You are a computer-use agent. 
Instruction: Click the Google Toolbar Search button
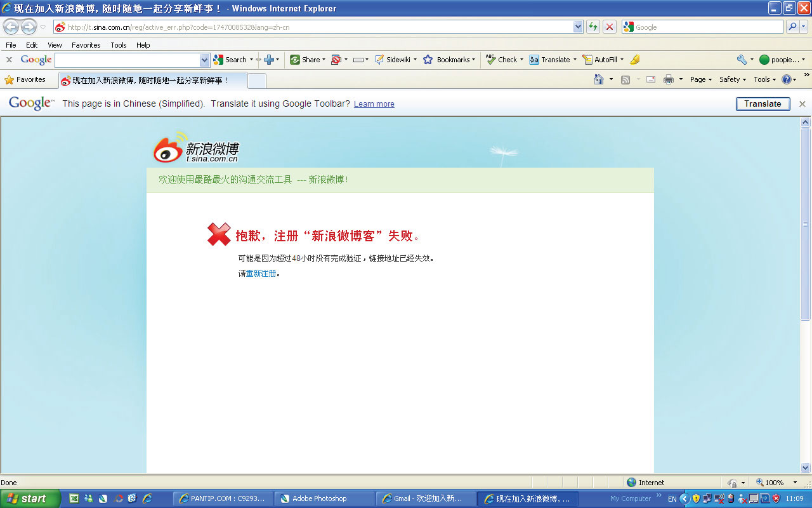231,60
